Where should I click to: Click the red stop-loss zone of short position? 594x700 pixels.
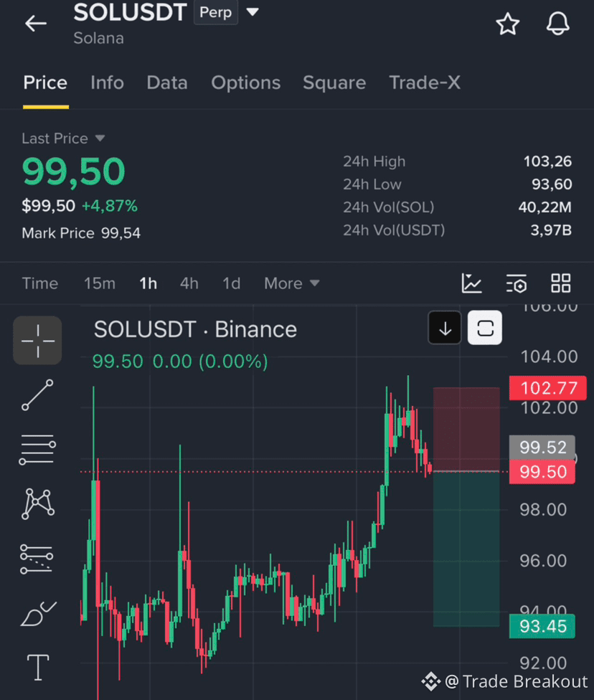click(466, 429)
